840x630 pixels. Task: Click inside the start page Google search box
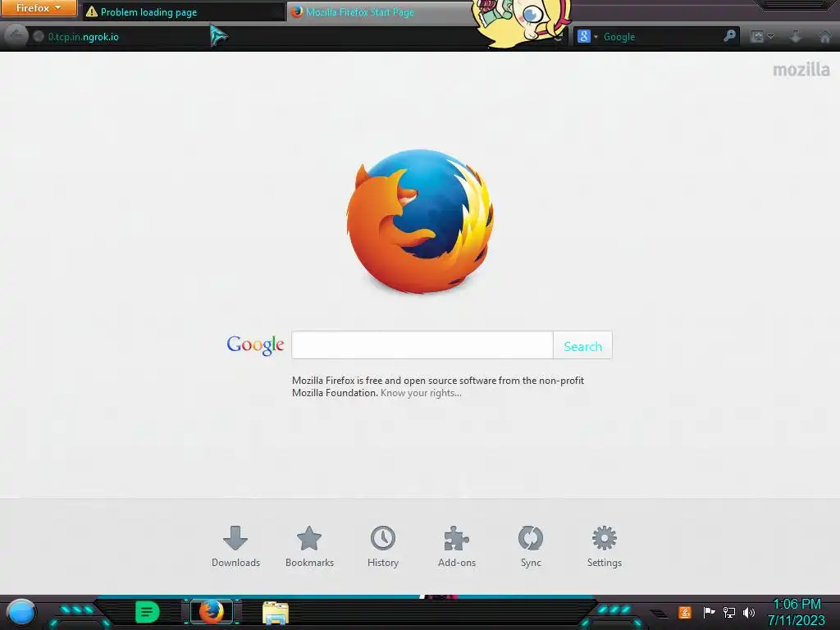[422, 345]
